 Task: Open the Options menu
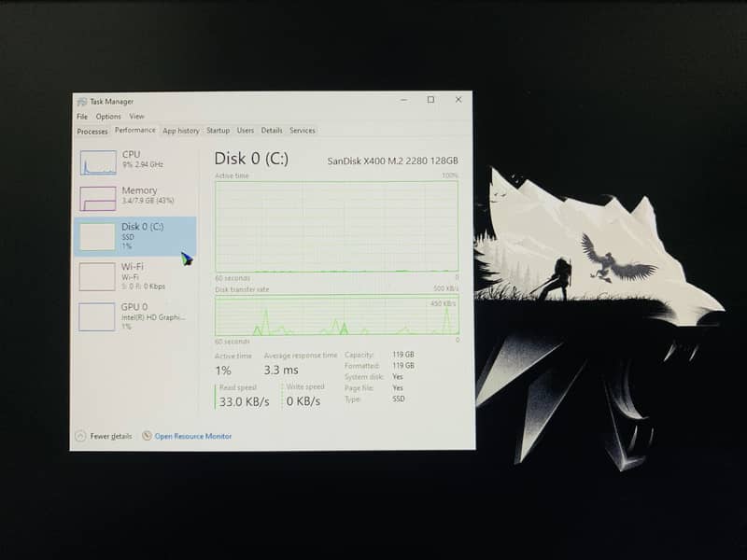(x=108, y=116)
